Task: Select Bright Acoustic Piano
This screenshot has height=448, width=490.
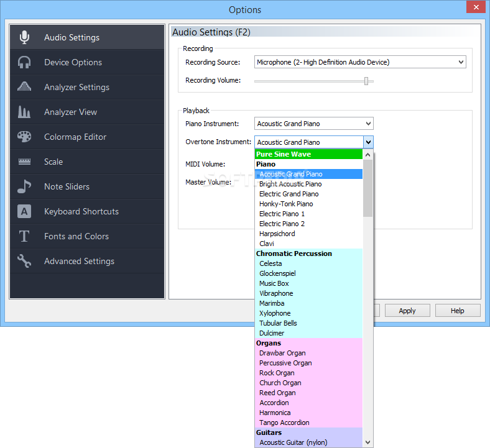Action: [309, 184]
